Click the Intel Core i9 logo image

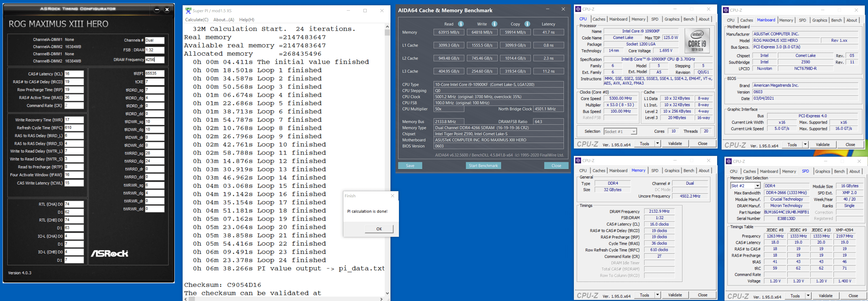[697, 41]
